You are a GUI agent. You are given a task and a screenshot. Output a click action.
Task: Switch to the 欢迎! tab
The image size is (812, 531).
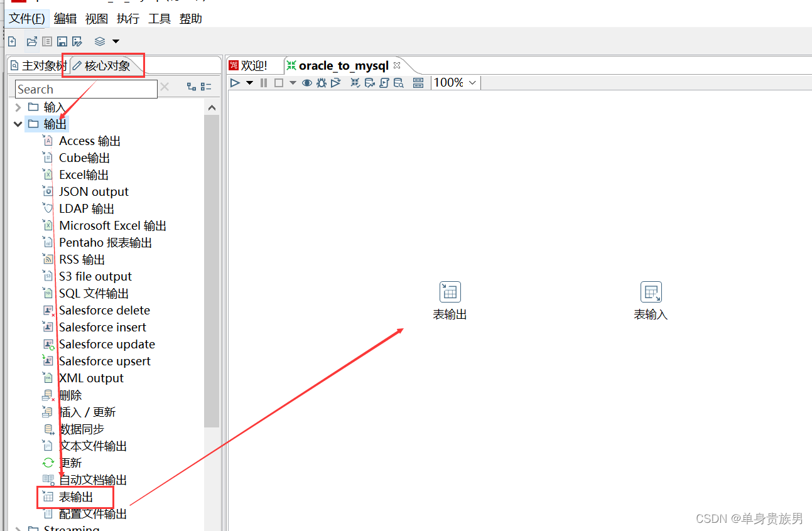[248, 66]
